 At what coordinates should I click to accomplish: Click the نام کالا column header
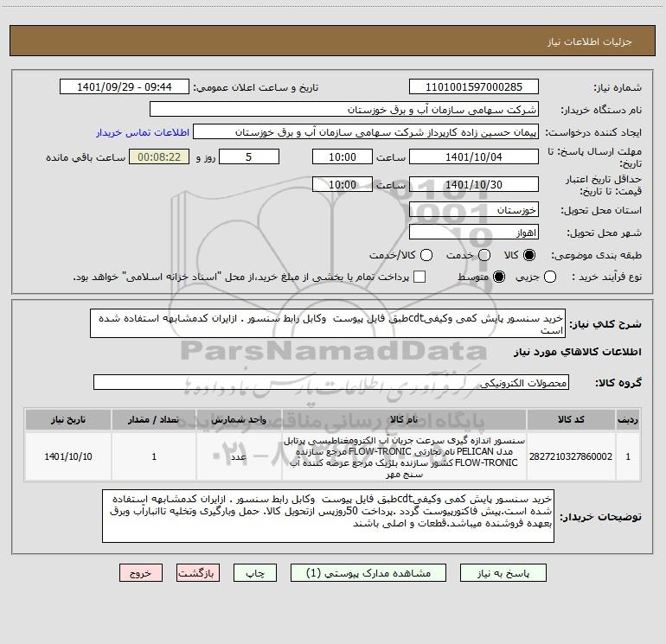click(x=404, y=420)
